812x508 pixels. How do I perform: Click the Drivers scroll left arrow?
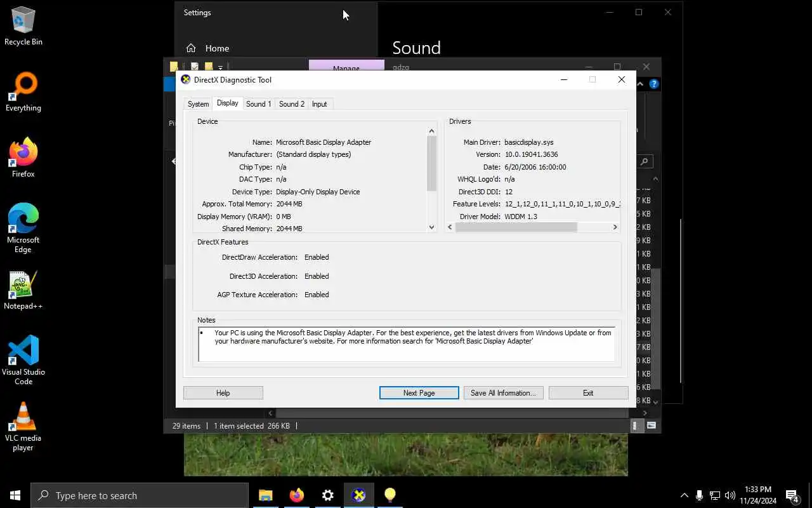[450, 227]
